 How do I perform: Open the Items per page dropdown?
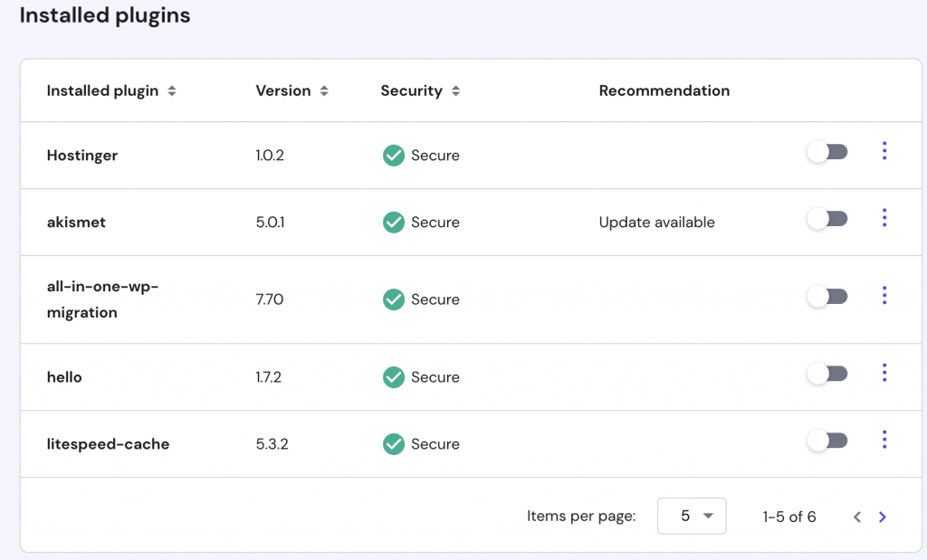point(692,516)
